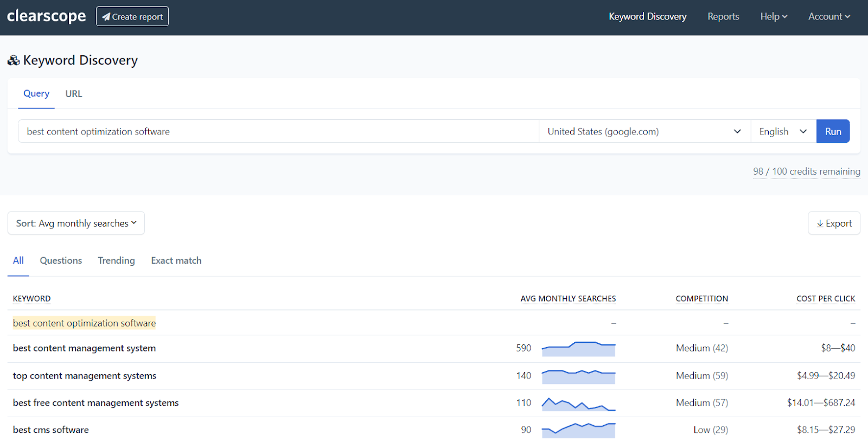This screenshot has height=441, width=868.
Task: Click the trend chart for 'best free content management systems'
Action: (578, 404)
